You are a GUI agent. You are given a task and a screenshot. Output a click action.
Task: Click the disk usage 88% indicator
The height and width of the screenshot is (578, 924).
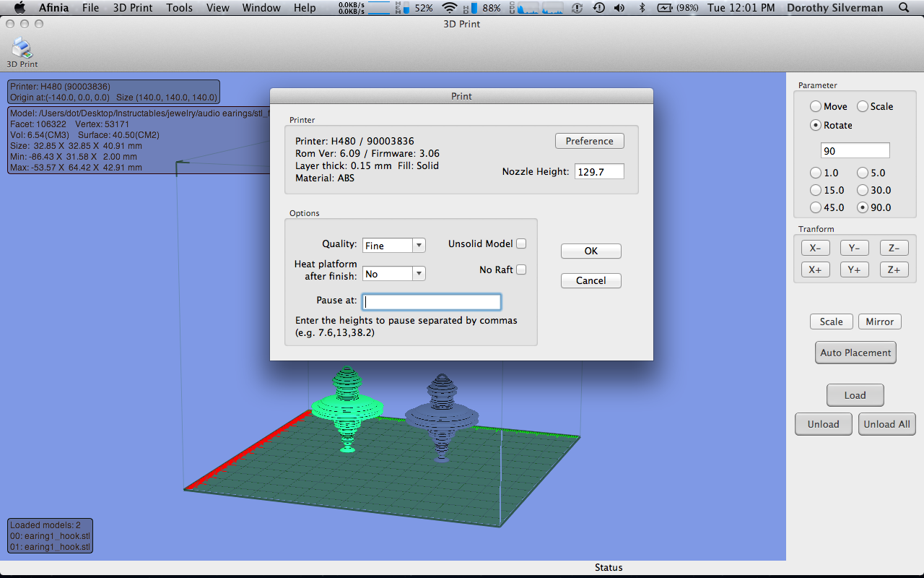481,8
